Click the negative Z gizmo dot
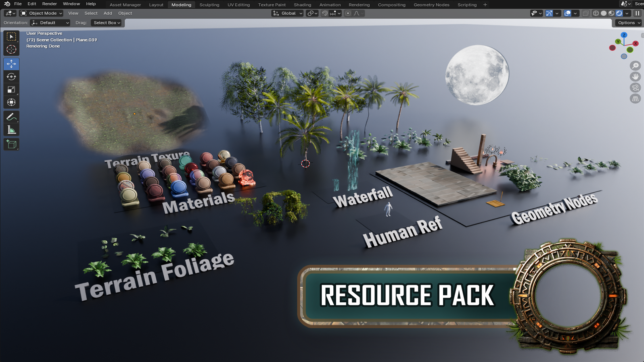 coord(624,56)
